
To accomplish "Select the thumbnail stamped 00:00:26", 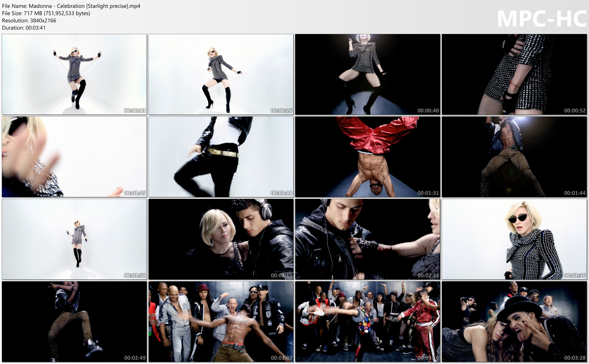I will 221,74.
